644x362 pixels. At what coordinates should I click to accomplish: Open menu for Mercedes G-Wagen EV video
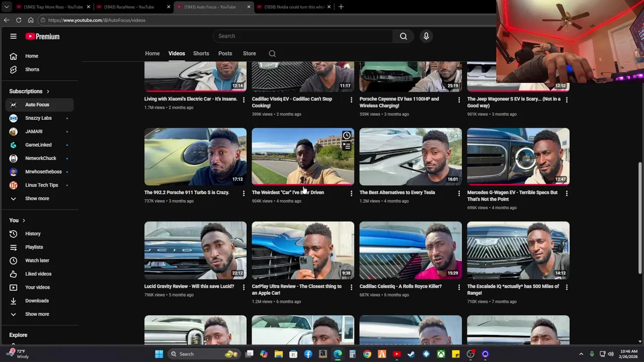click(x=567, y=193)
